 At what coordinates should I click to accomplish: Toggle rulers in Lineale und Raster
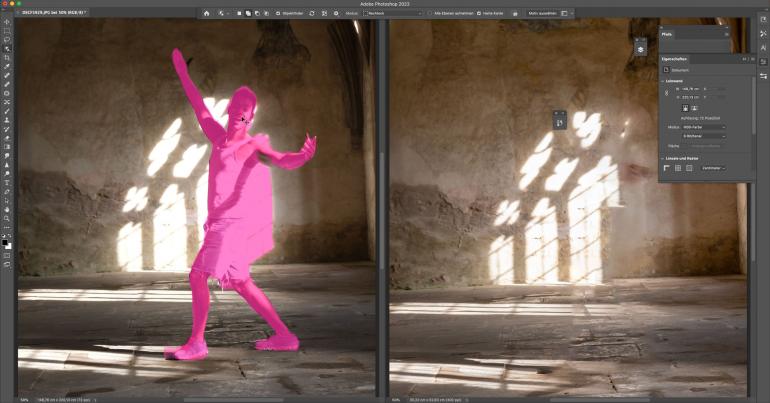(666, 168)
